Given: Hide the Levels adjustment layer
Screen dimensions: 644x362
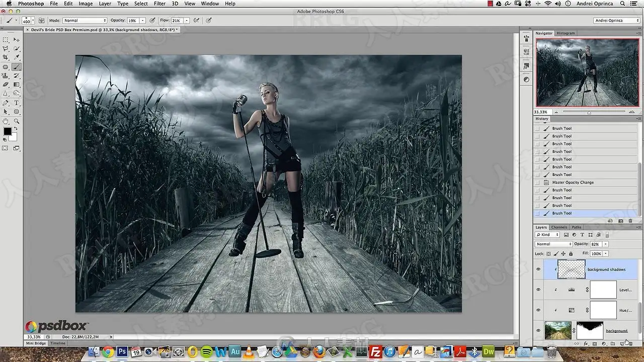Looking at the screenshot, I should click(538, 290).
